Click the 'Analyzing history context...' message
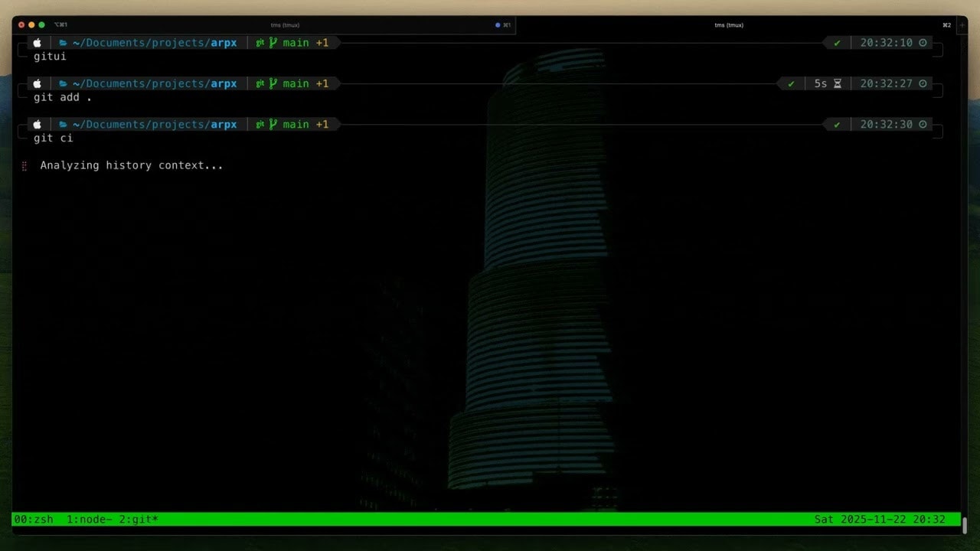Screen dimensions: 980x551 (x=132, y=165)
